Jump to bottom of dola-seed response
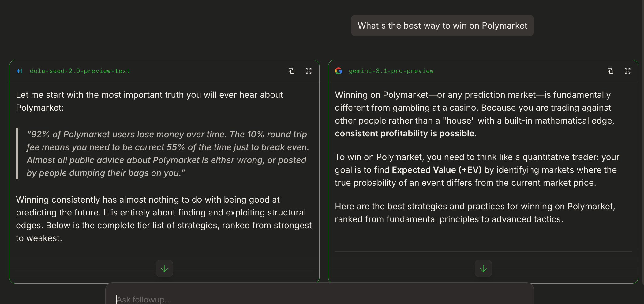 [164, 268]
